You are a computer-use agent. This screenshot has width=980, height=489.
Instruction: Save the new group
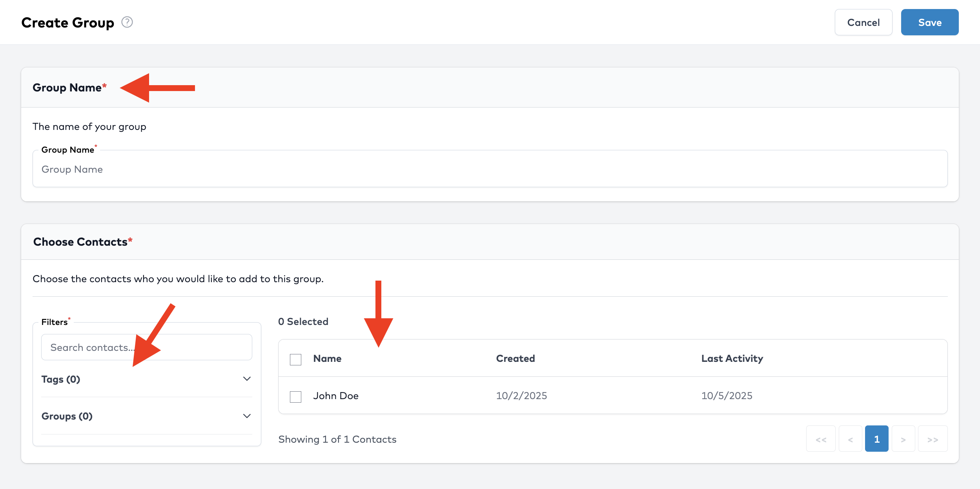929,22
